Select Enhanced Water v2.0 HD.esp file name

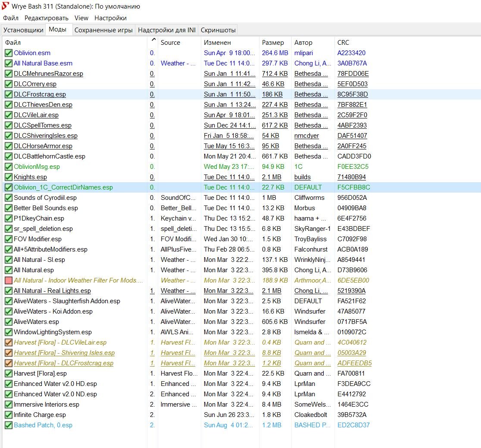(x=55, y=384)
